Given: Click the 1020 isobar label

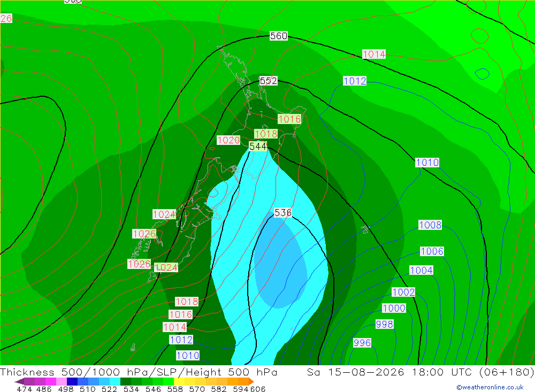Looking at the screenshot, I should (228, 140).
